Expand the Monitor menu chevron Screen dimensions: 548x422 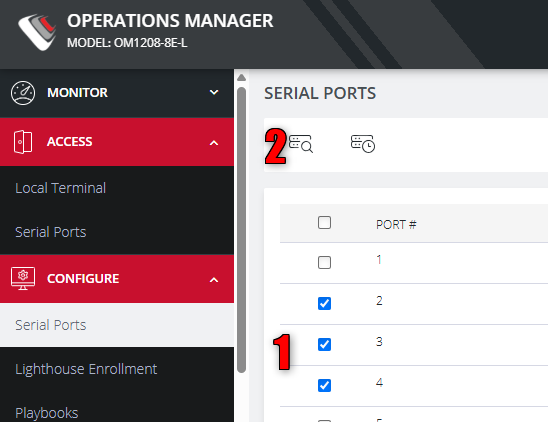(214, 93)
